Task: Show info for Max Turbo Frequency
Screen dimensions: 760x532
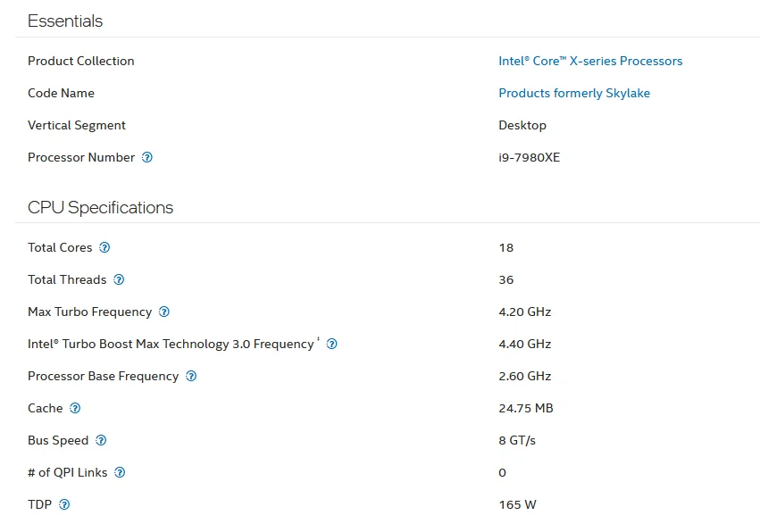Action: pos(164,312)
